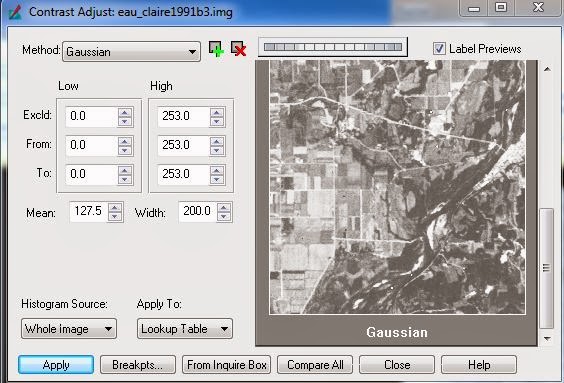The image size is (564, 383).
Task: Decrease Width with down arrow
Action: pyautogui.click(x=224, y=216)
